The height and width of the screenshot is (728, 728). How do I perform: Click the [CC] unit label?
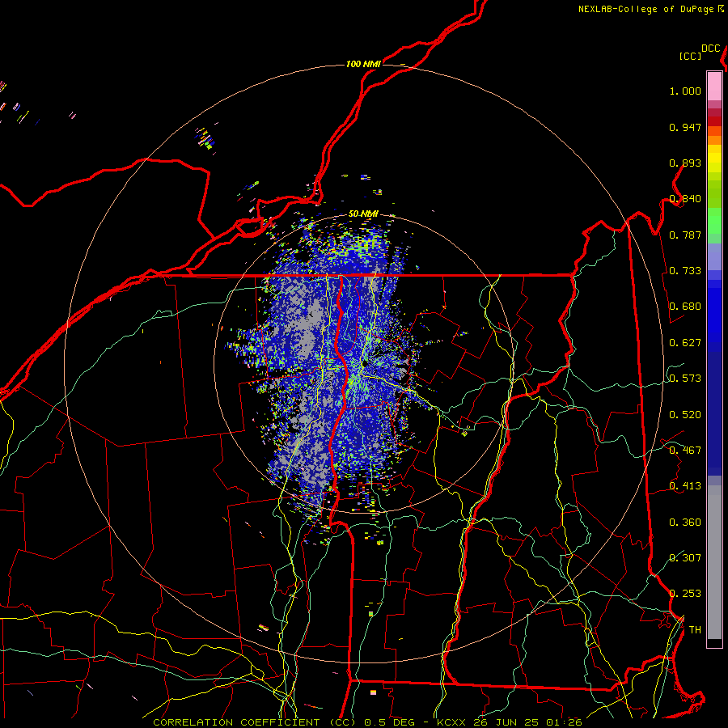(x=690, y=56)
